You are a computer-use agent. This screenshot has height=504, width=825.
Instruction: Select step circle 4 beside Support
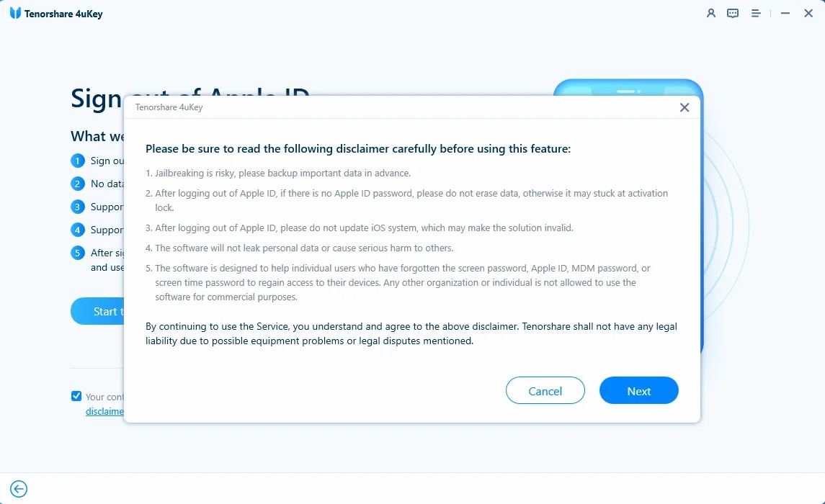(x=77, y=230)
